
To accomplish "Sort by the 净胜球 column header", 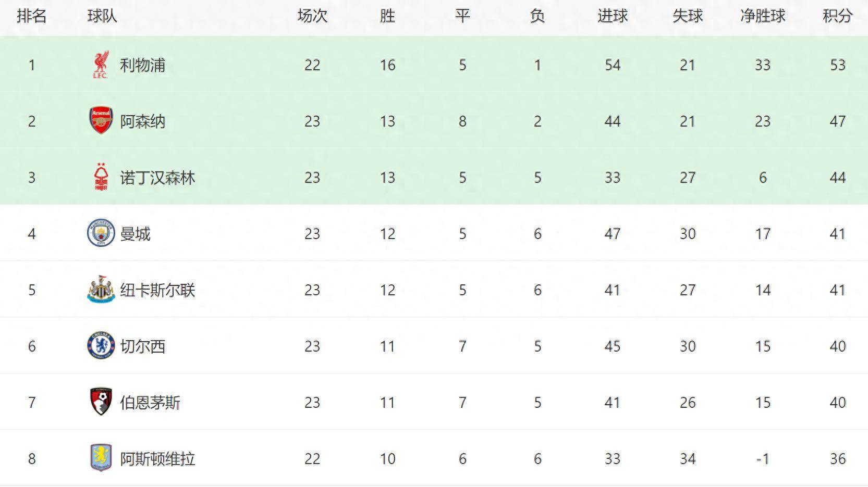I will (x=763, y=16).
